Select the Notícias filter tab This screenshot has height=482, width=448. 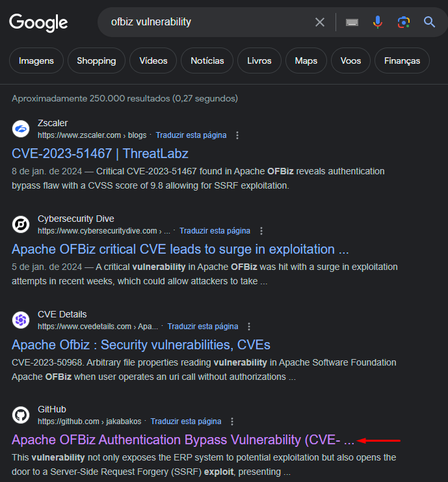(x=207, y=60)
